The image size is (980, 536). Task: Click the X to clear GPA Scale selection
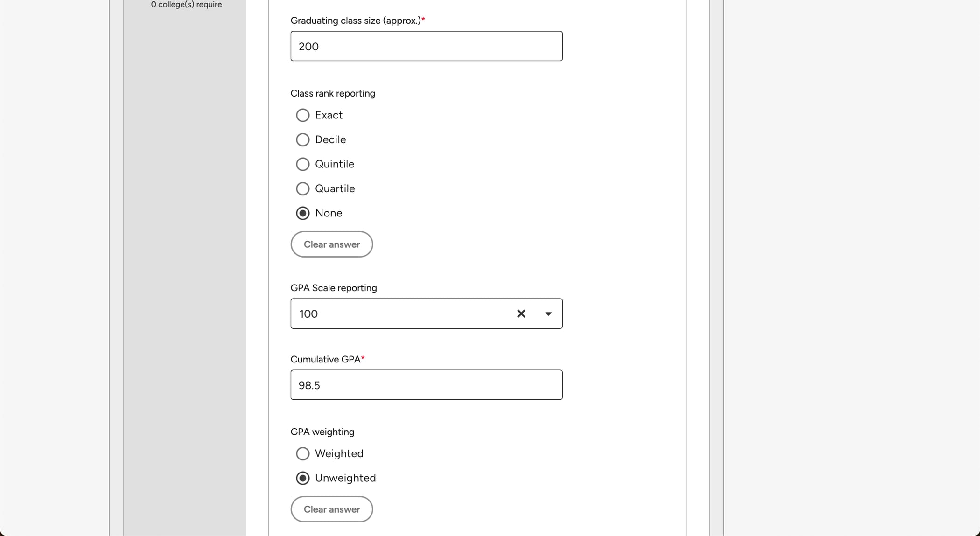point(521,313)
